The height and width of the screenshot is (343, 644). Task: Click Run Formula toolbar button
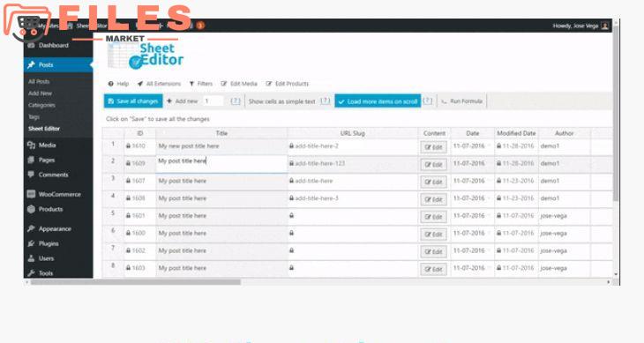point(462,101)
